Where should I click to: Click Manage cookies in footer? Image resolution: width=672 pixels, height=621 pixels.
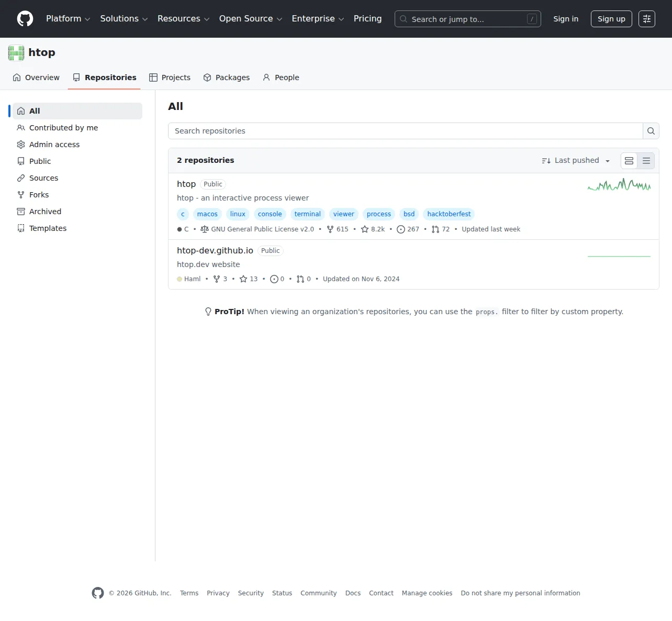tap(427, 593)
